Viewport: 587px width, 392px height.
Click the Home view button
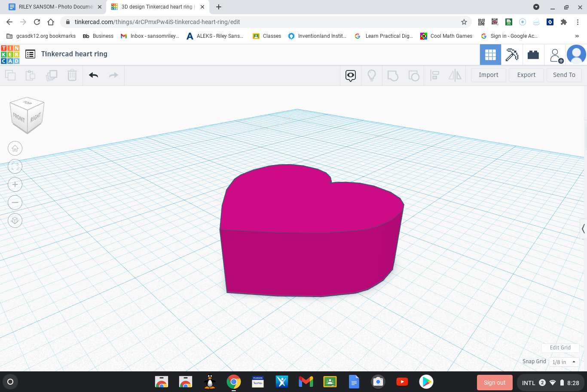point(15,148)
